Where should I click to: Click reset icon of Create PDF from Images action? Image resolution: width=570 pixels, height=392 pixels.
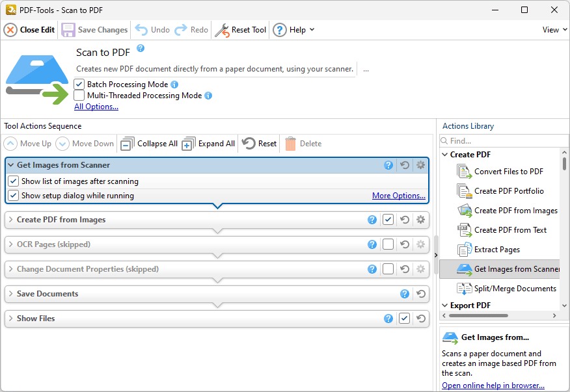point(404,220)
